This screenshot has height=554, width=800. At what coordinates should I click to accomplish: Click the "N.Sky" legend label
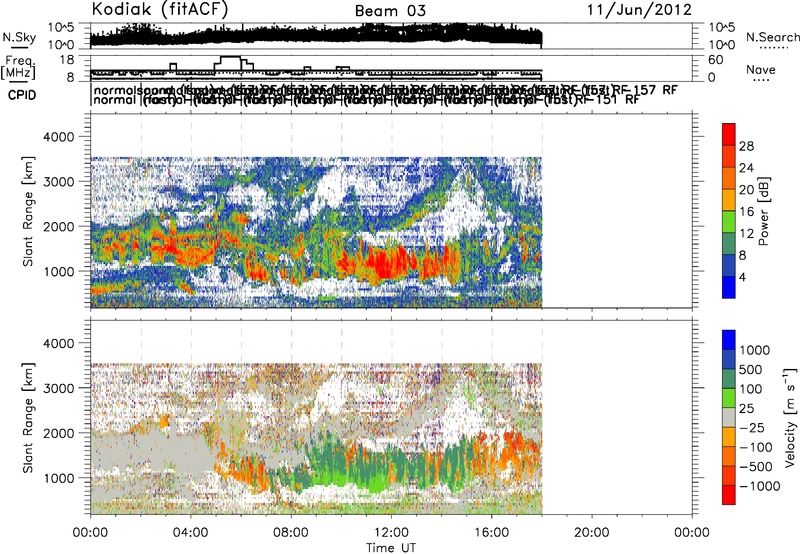point(19,37)
